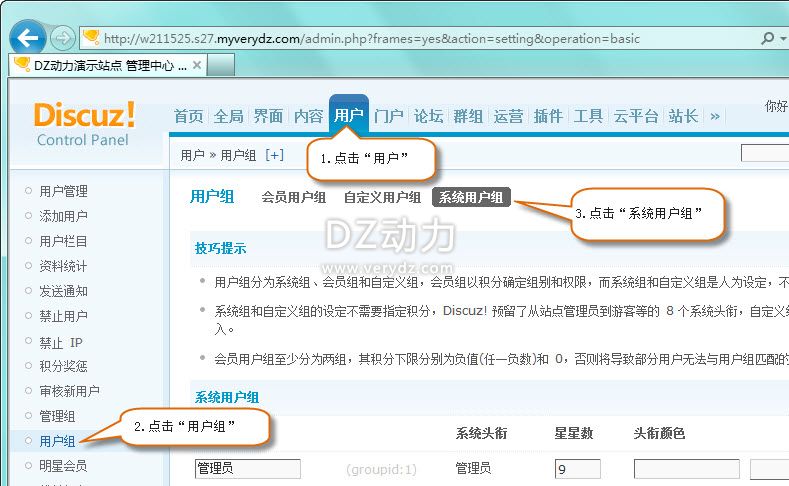The height and width of the screenshot is (486, 789).
Task: Open the address bar dropdown arrow
Action: pos(781,39)
